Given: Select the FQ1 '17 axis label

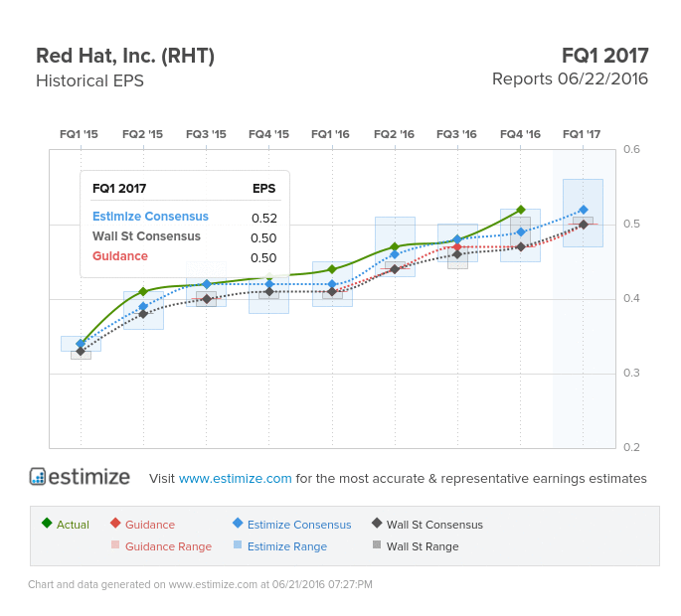Looking at the screenshot, I should pyautogui.click(x=582, y=134).
